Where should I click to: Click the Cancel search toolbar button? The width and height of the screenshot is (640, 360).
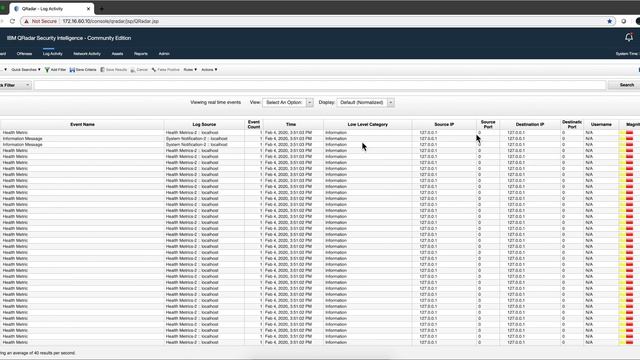click(x=139, y=70)
